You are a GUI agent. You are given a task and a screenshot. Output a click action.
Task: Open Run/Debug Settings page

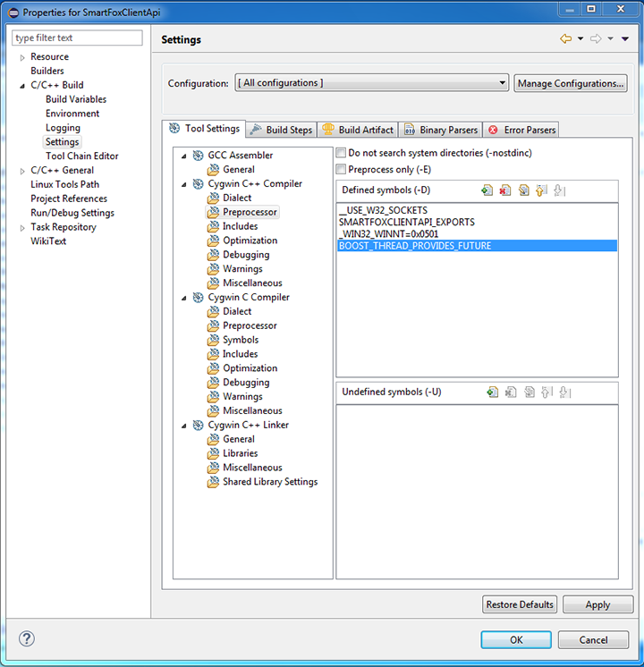pyautogui.click(x=72, y=213)
